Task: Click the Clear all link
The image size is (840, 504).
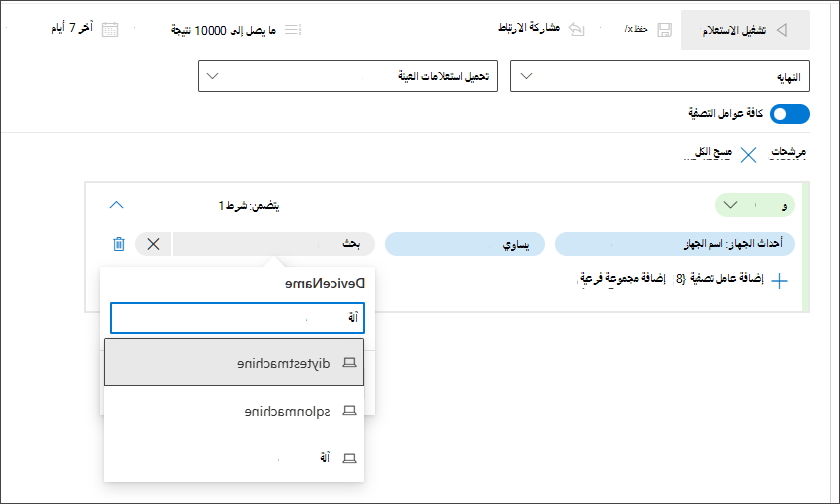Action: 713,153
